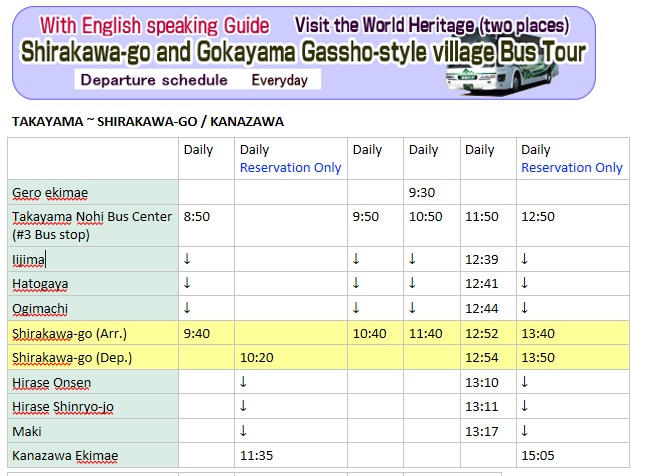Select the 'With English speaking Guide' banner text

click(x=154, y=26)
